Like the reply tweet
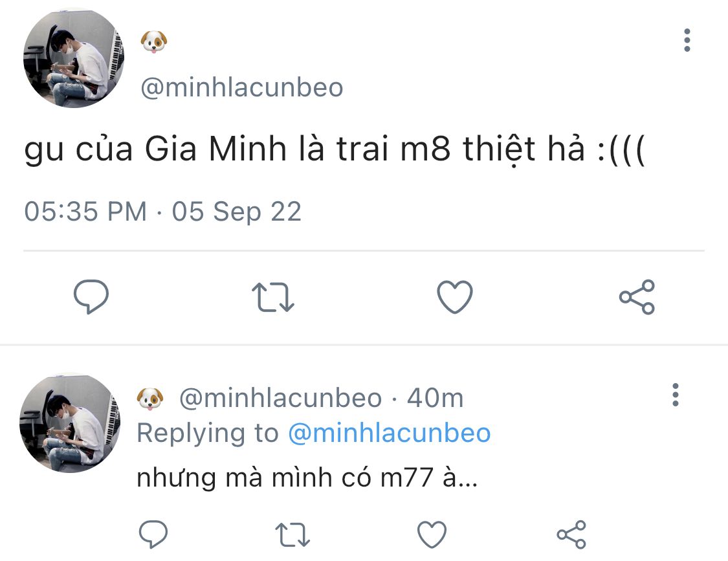 pyautogui.click(x=432, y=534)
